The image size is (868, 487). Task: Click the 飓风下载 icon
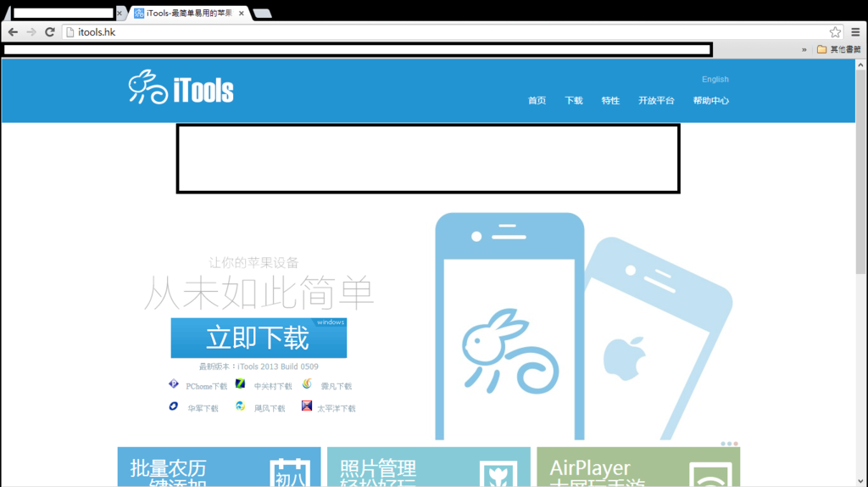point(240,406)
